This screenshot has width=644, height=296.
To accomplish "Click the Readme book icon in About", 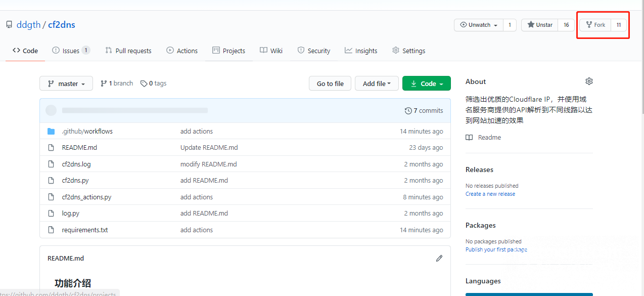I will (470, 138).
